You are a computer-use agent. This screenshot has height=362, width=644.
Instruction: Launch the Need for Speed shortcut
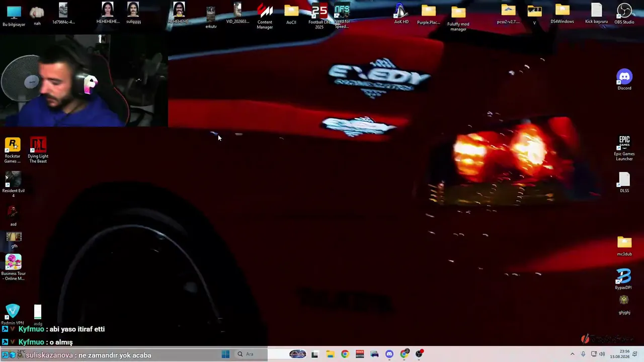click(x=342, y=17)
